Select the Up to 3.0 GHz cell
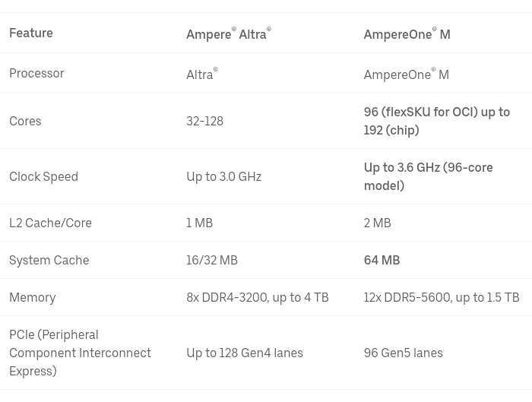The image size is (532, 402). coord(223,176)
